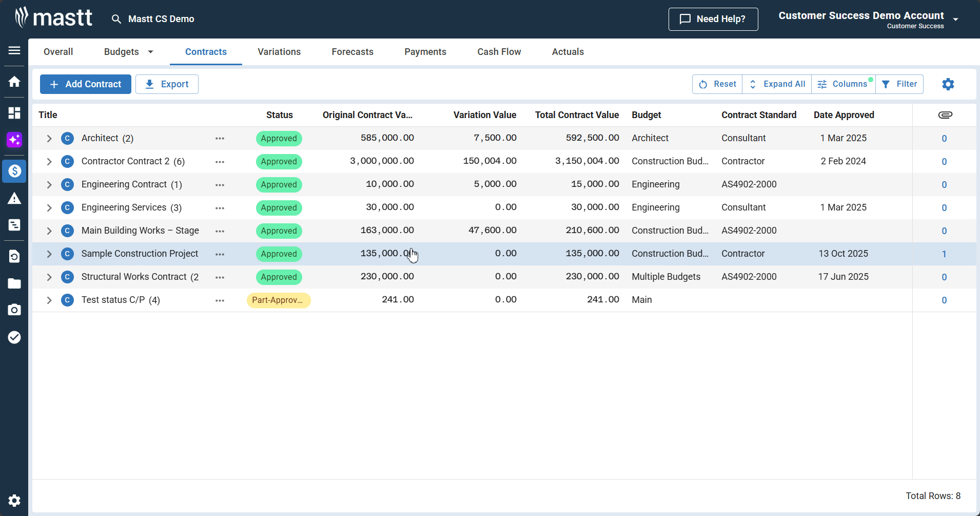
Task: Open the folder documents icon in sidebar
Action: click(x=14, y=283)
